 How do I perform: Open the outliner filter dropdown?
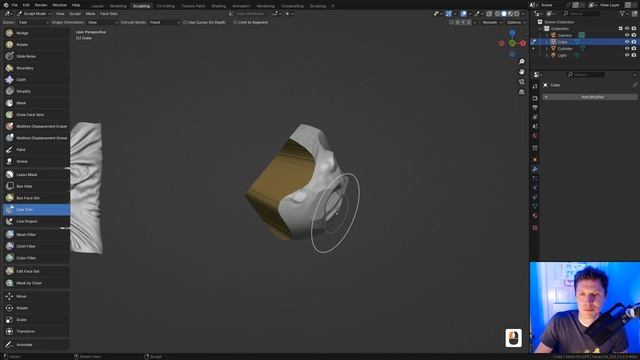point(624,14)
